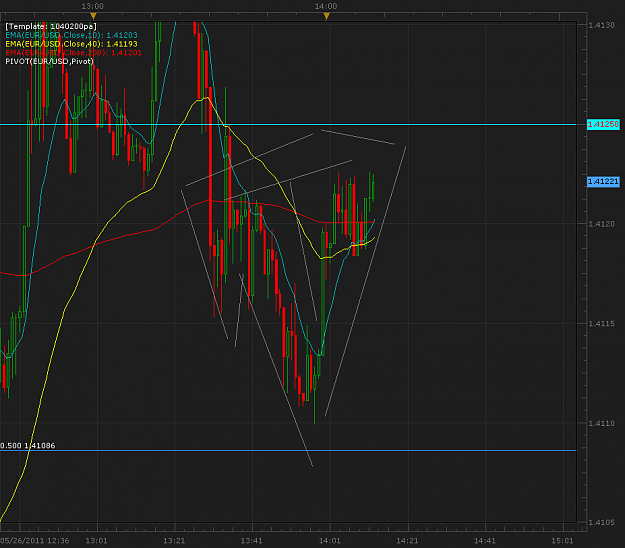Image resolution: width=625 pixels, height=548 pixels.
Task: Click the Template 1040200pa label
Action: (51, 26)
